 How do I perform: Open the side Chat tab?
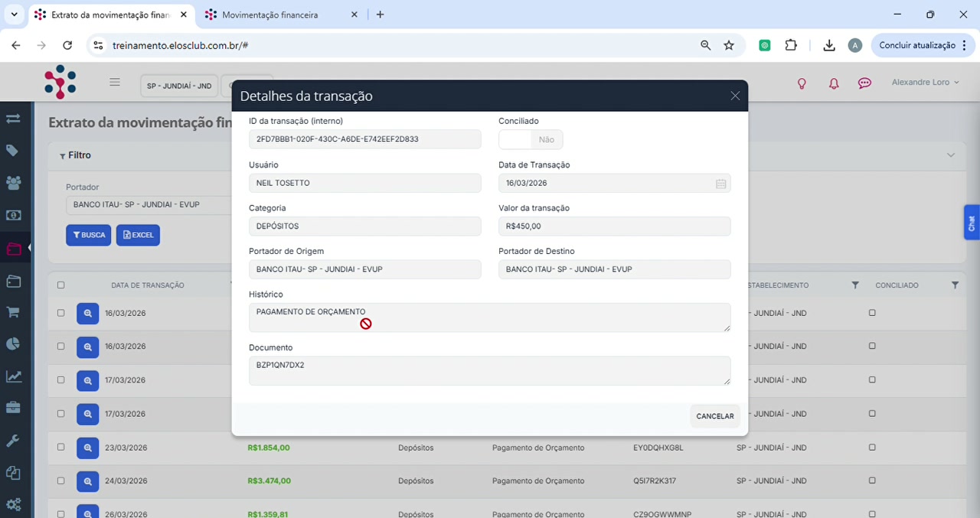point(972,223)
